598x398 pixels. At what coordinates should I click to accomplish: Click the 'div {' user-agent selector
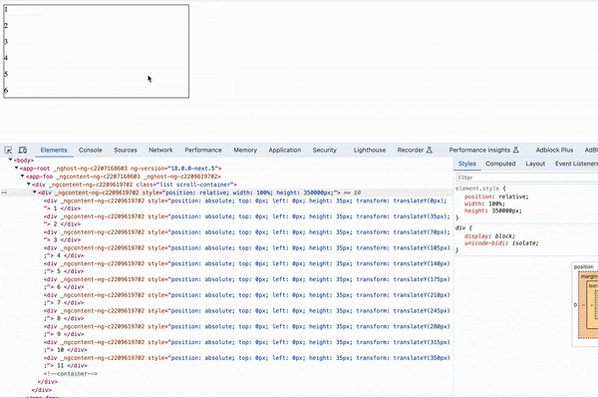pos(464,228)
